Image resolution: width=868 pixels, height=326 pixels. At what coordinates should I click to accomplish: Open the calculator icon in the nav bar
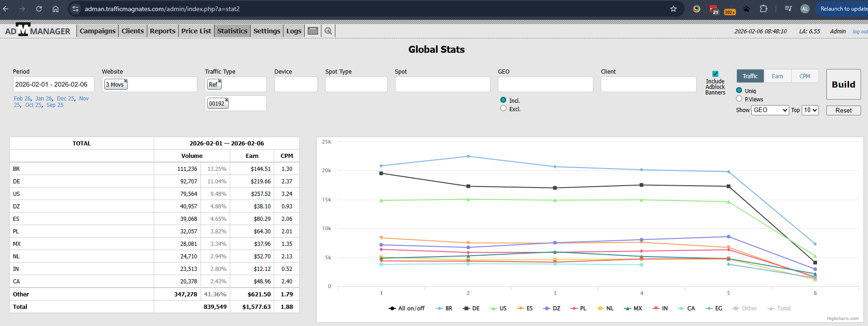(x=313, y=31)
